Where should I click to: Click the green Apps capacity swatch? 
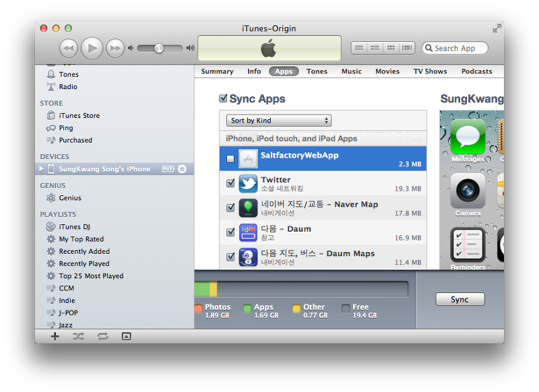click(x=247, y=308)
